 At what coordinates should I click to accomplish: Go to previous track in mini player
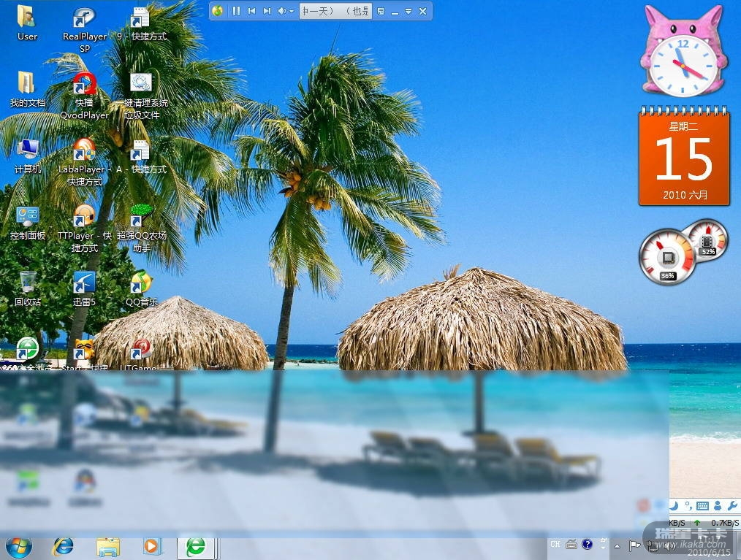(x=251, y=11)
